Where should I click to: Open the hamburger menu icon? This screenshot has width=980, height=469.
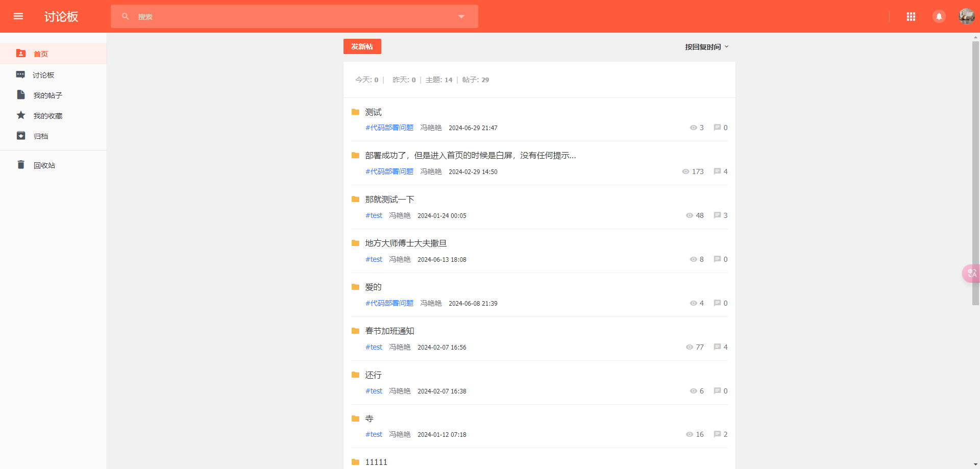tap(18, 16)
